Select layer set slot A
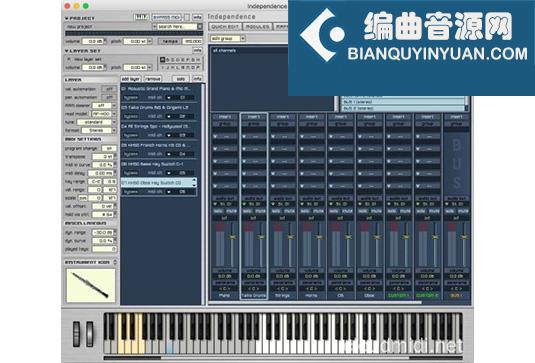Image resolution: width=535 pixels, height=363 pixels. 162,60
